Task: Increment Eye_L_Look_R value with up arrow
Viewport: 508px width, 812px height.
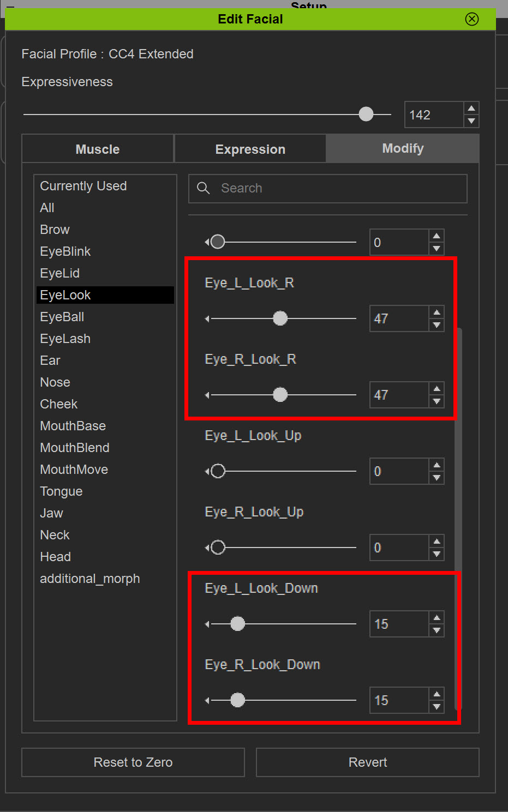Action: (x=437, y=312)
